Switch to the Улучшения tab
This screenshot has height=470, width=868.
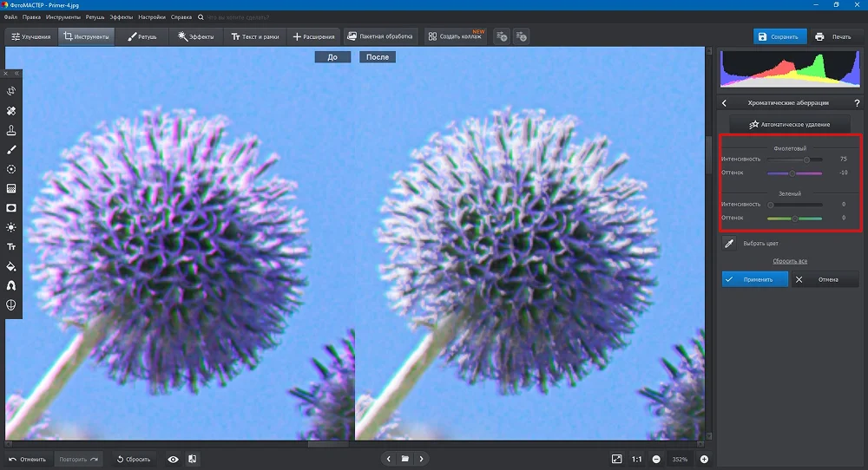pos(31,36)
